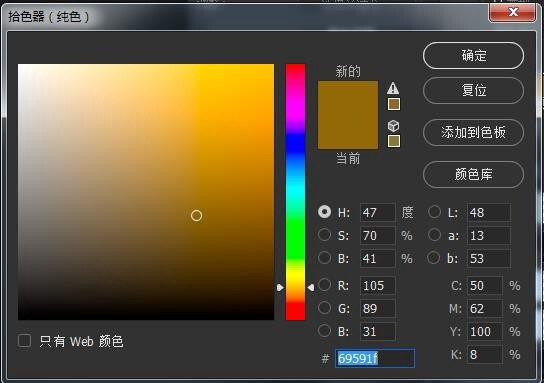Close the 拾色器 dialog with X button

pyautogui.click(x=512, y=12)
